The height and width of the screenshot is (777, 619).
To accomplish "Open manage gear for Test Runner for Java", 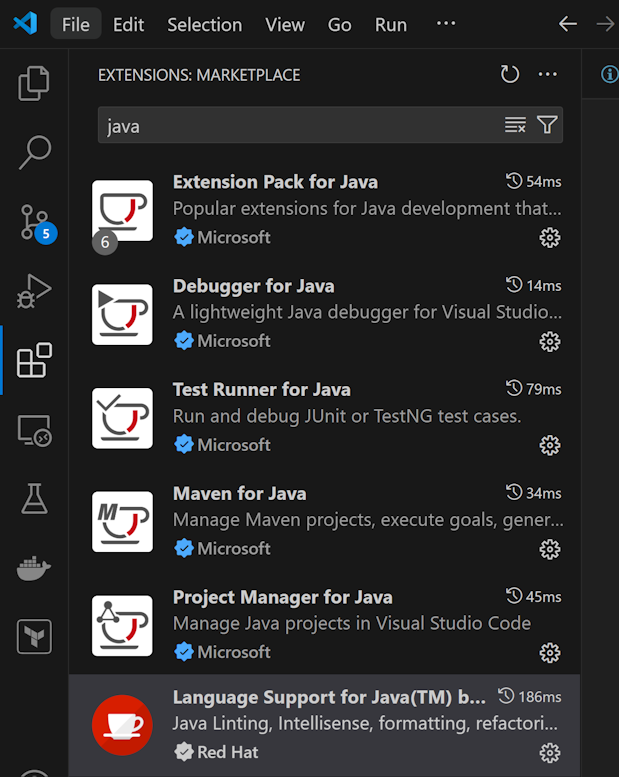I will point(550,445).
